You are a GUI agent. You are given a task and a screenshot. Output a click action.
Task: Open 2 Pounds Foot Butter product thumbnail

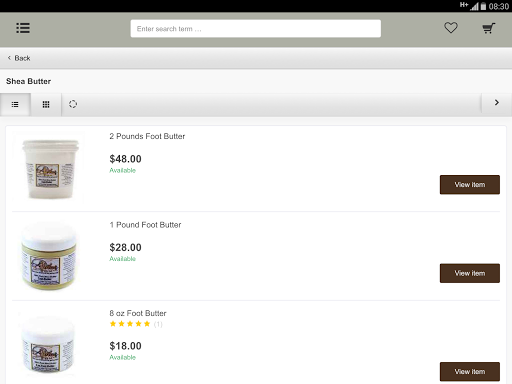(x=50, y=169)
